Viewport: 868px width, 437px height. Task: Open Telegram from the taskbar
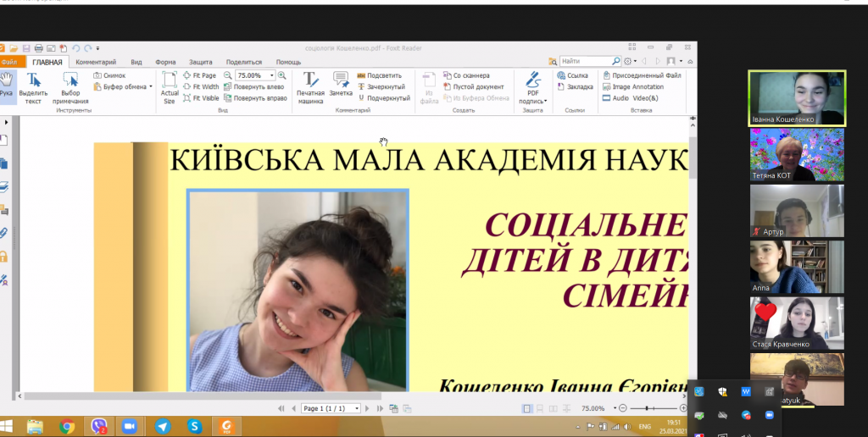163,427
